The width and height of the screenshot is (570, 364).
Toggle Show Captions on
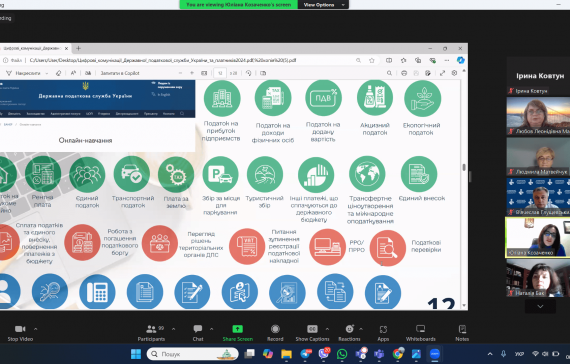[x=312, y=333]
